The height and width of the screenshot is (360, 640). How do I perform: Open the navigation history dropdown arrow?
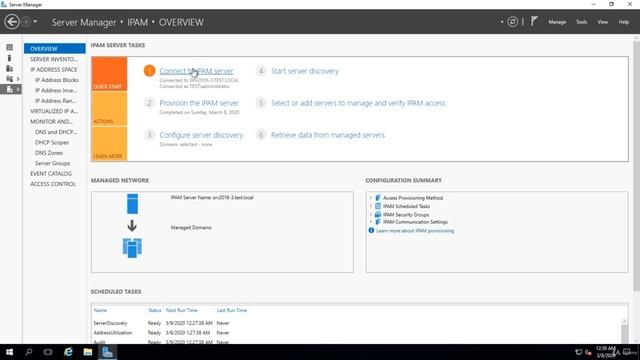pyautogui.click(x=35, y=22)
